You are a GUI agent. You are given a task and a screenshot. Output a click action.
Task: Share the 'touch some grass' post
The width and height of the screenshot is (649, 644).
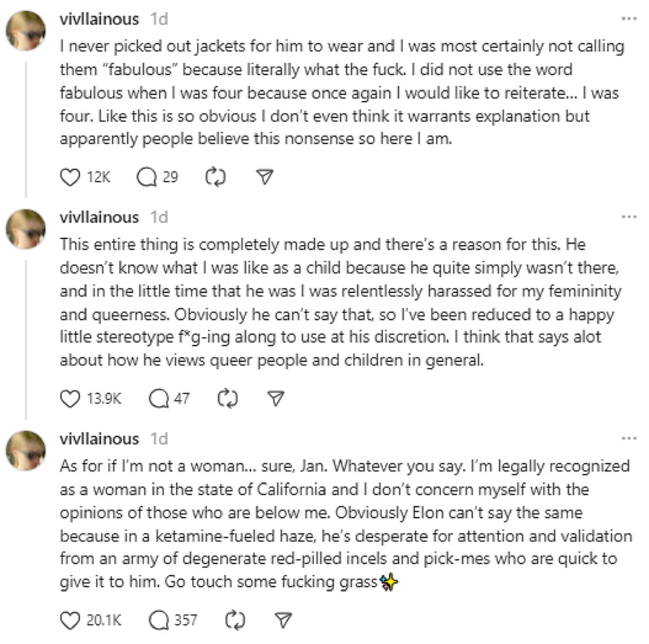(x=283, y=620)
